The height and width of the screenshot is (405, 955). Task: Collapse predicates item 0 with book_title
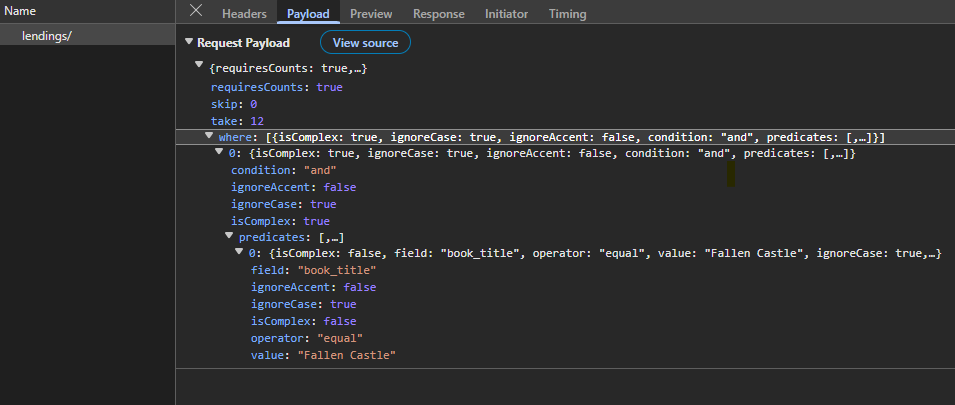tap(239, 251)
